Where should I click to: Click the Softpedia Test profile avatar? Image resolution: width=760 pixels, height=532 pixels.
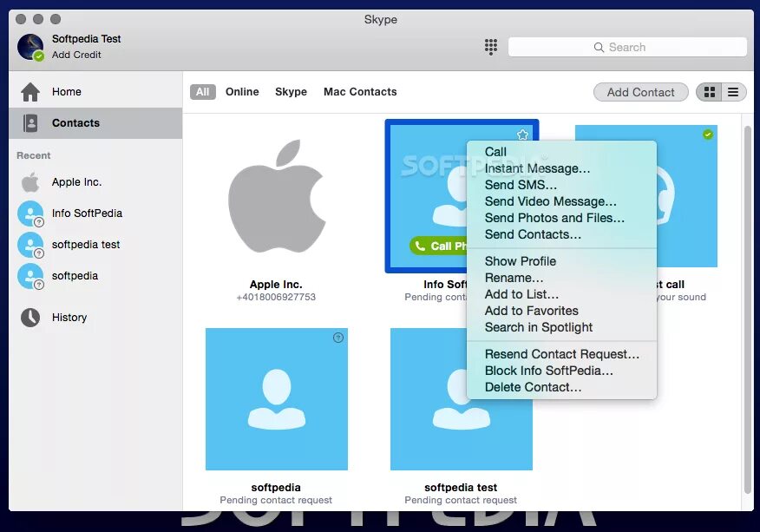click(x=30, y=47)
